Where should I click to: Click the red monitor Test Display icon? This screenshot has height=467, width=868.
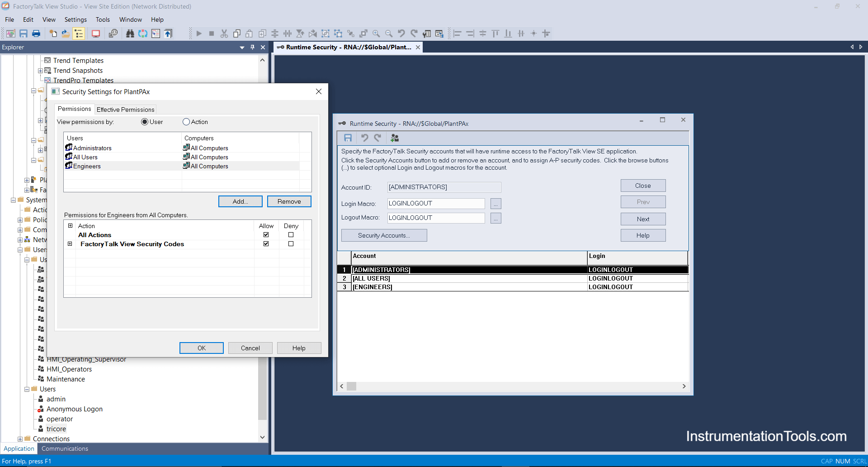pos(96,33)
